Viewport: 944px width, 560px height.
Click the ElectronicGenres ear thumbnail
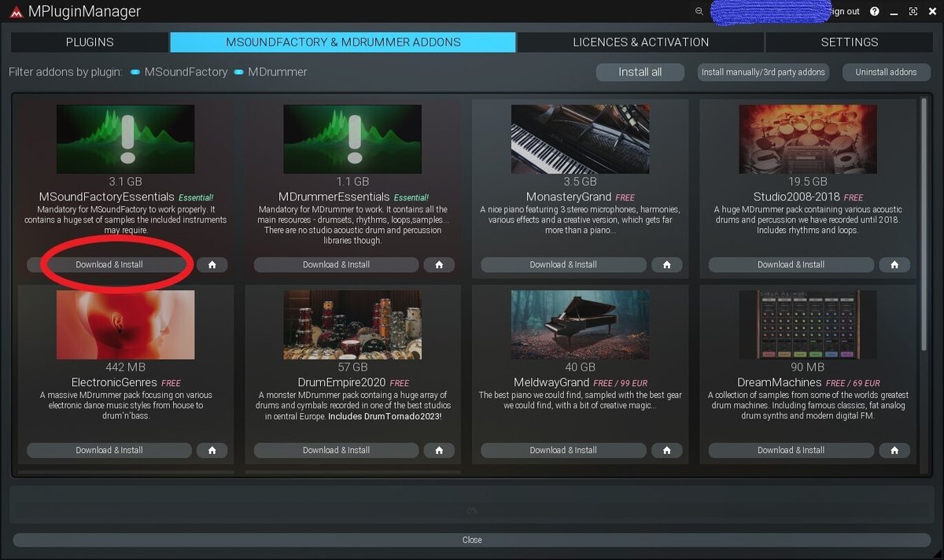(x=125, y=325)
